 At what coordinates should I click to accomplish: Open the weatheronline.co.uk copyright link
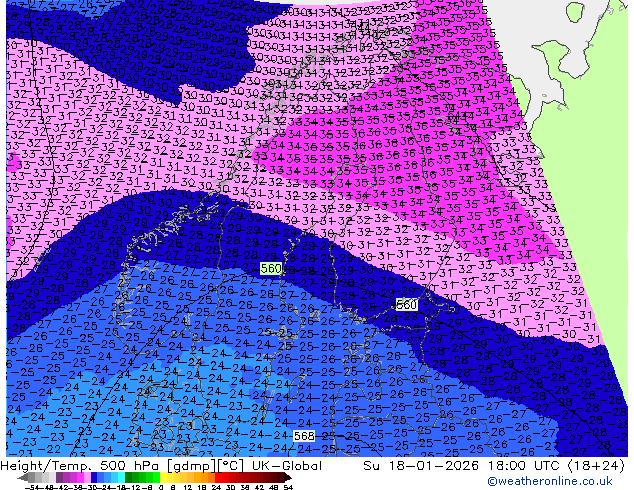point(550,481)
